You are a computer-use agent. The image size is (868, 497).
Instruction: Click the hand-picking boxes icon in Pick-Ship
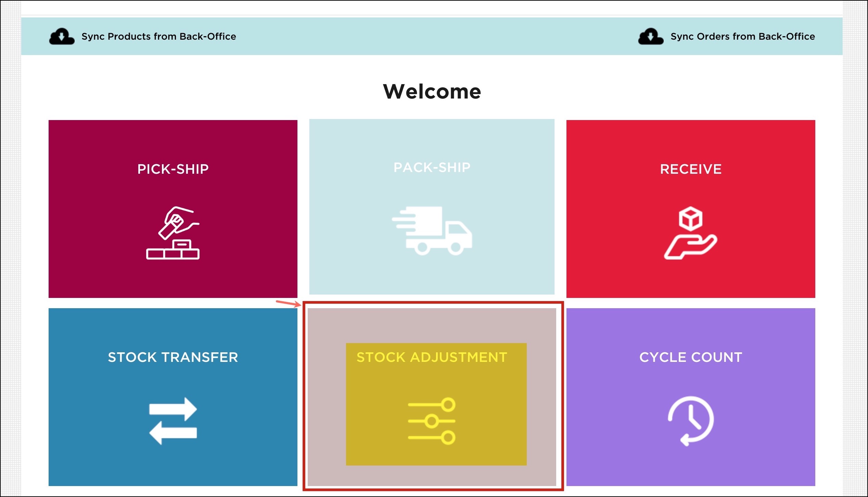[173, 233]
